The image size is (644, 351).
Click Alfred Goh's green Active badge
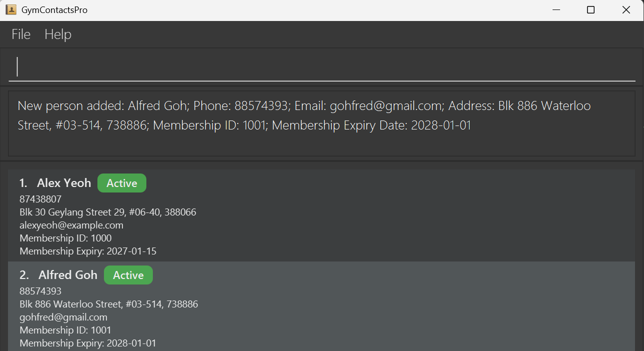point(128,275)
